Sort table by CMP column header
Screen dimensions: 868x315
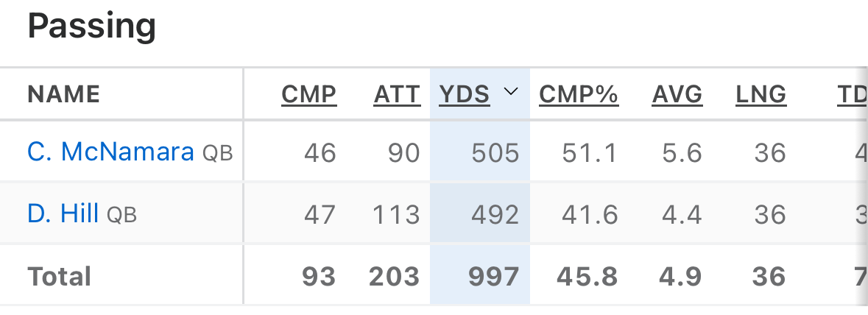tap(308, 94)
